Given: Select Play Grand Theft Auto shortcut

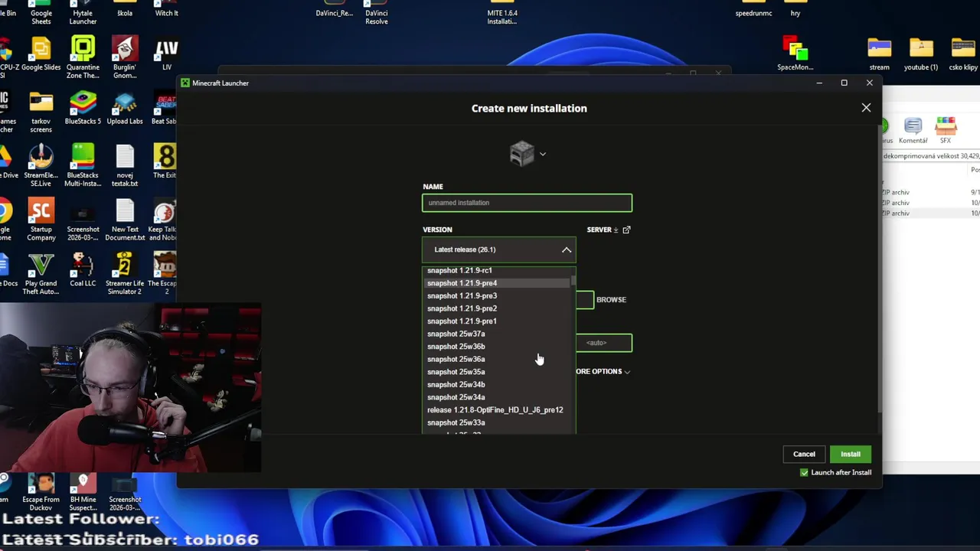Looking at the screenshot, I should click(x=41, y=274).
